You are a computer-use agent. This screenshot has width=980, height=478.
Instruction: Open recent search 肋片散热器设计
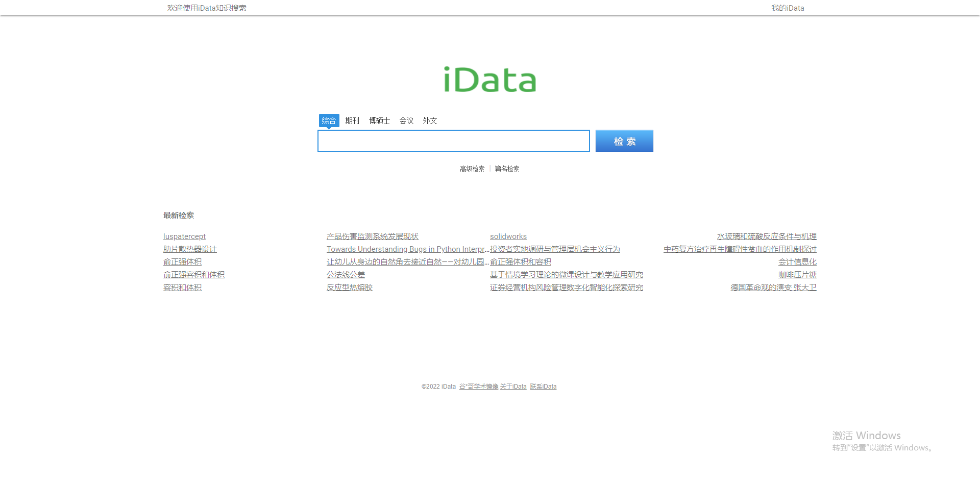click(x=190, y=249)
